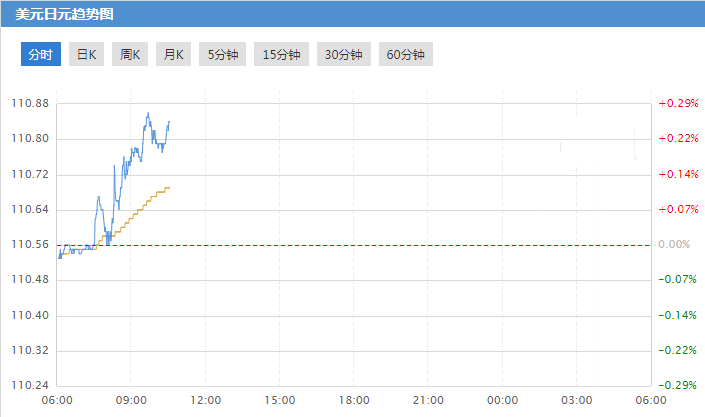Switch to the 5分钟 interval tab
Viewport: 705px width, 417px height.
pos(223,55)
